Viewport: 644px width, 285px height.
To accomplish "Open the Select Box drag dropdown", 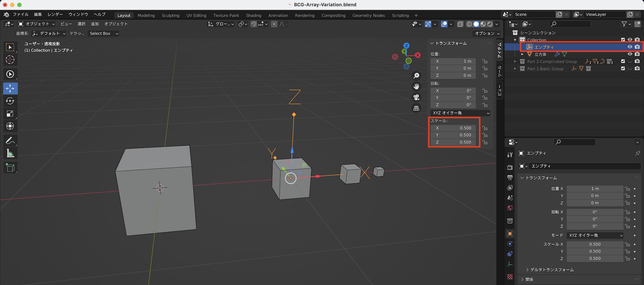I will 104,33.
